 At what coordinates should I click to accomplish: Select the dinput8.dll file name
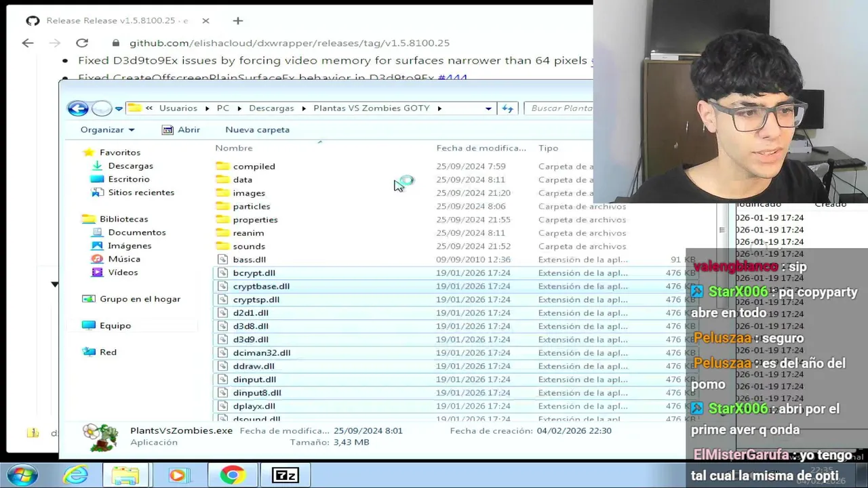point(257,392)
